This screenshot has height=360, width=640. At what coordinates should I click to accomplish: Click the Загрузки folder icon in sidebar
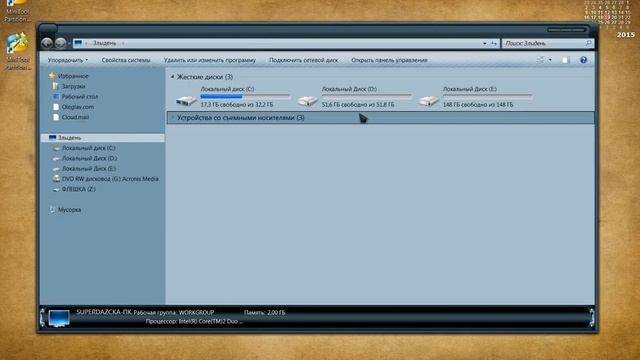(56, 86)
